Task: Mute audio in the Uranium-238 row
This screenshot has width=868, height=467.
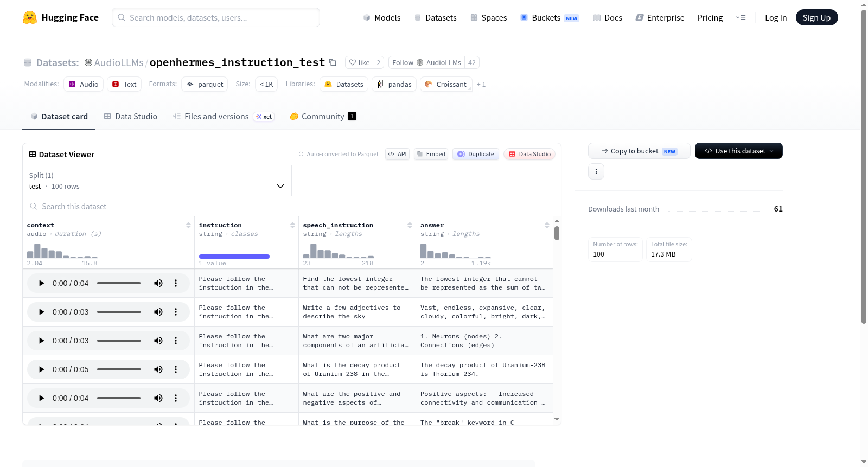Action: [158, 369]
